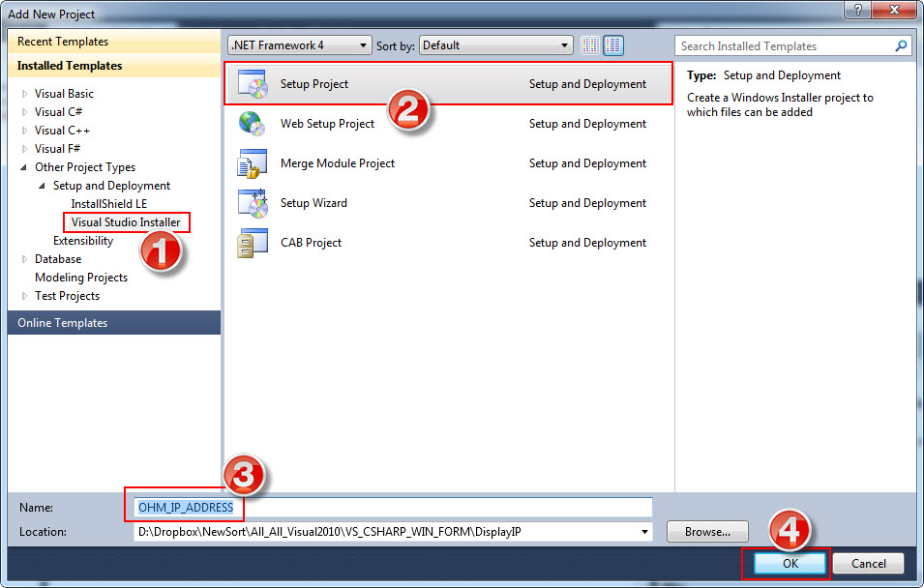Select Visual C# in the tree
Screen dimensions: 924x588
(58, 112)
